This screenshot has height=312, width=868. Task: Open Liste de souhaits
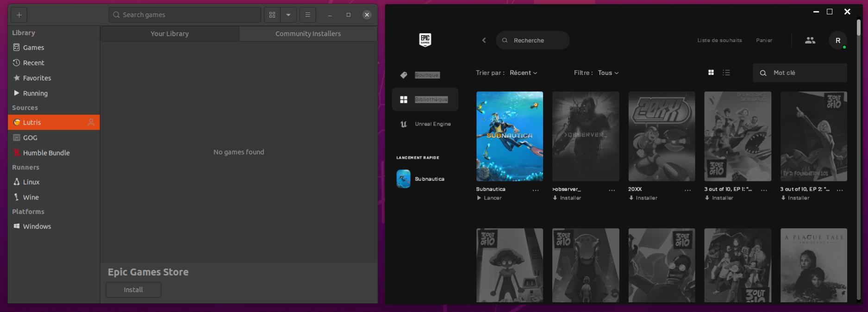click(x=719, y=40)
